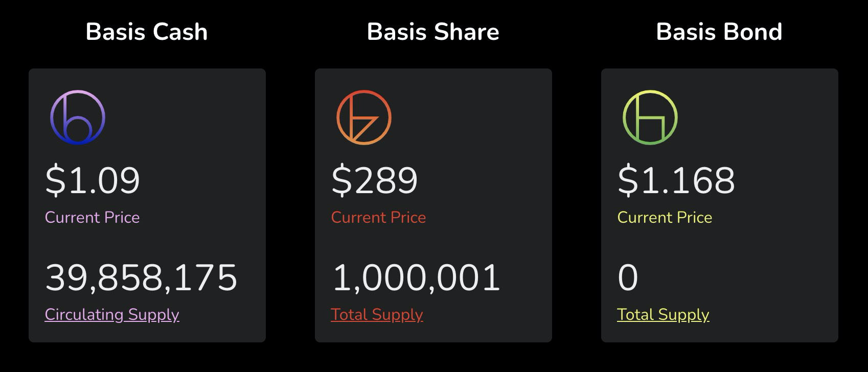
Task: Click the Basis Bond supply value 0
Action: (628, 277)
